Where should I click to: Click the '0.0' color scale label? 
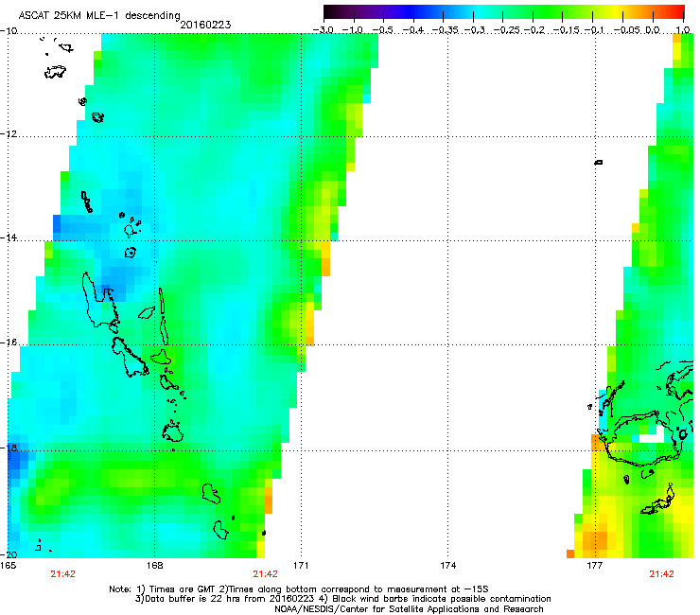pos(653,30)
